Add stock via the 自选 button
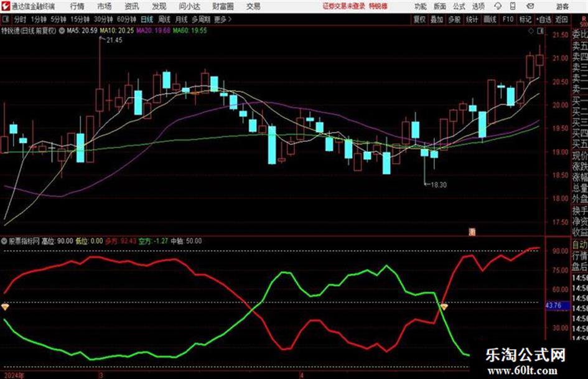588x379 pixels. point(543,19)
